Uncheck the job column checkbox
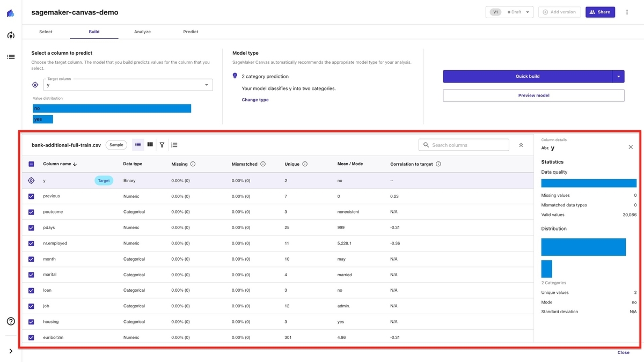The height and width of the screenshot is (362, 644). point(31,306)
